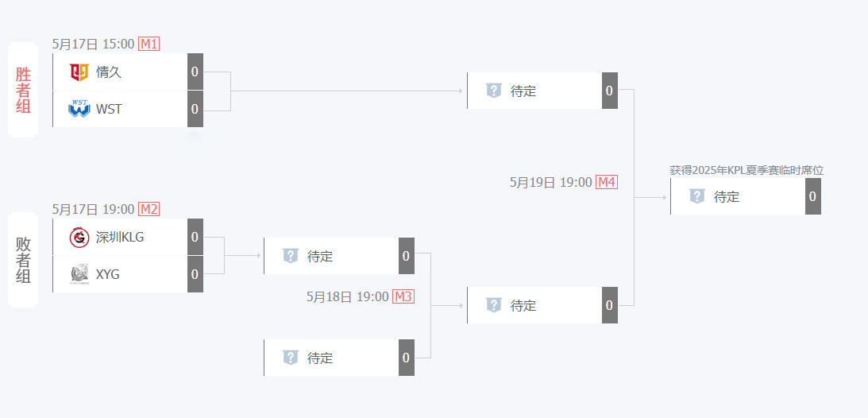This screenshot has width=868, height=418.
Task: Click the question-mark icon in championship slot
Action: coord(696,196)
